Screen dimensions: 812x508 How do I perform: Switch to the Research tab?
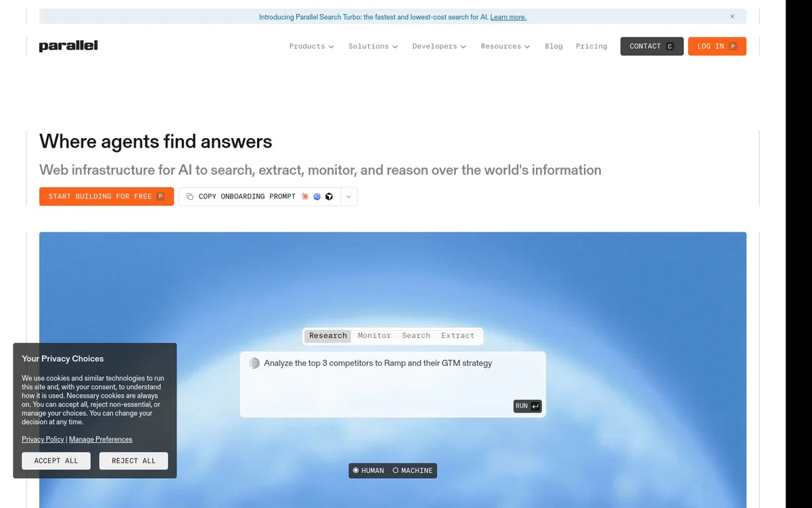pyautogui.click(x=328, y=336)
